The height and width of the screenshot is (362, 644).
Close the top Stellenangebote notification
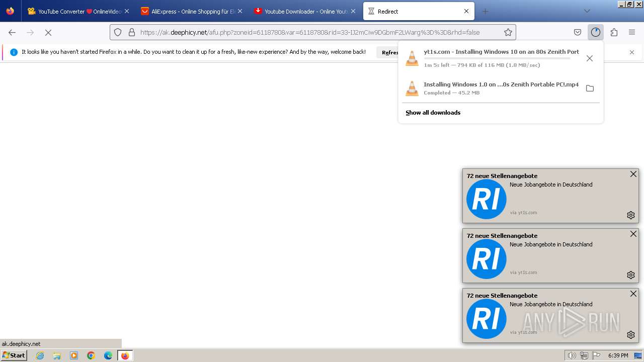tap(633, 174)
